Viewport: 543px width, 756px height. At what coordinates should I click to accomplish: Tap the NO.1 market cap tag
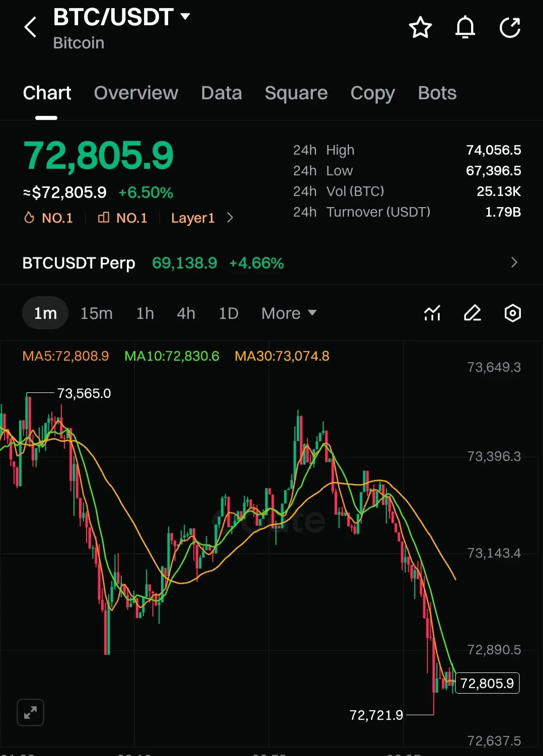123,218
